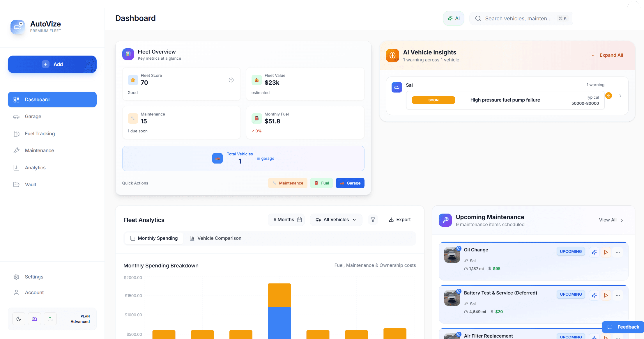Expand Sal's warning row chevron
Screen dimensions: 644x339
tap(620, 96)
